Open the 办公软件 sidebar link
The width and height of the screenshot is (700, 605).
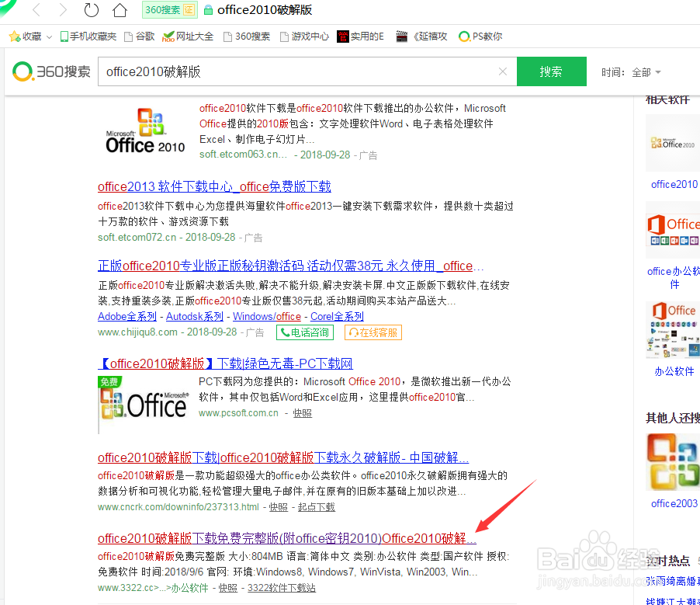[x=674, y=371]
